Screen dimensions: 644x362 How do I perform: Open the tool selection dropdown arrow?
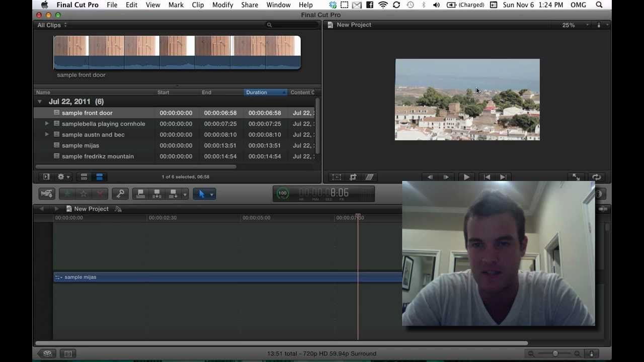click(212, 194)
